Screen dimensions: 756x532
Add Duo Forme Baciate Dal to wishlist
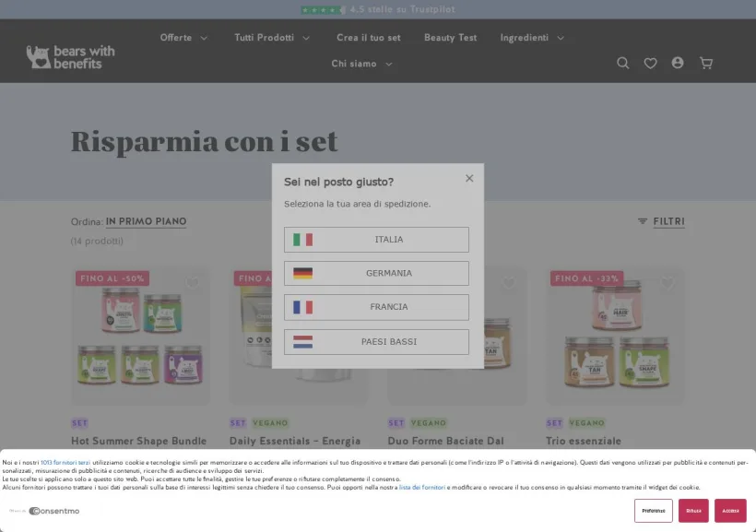point(509,283)
